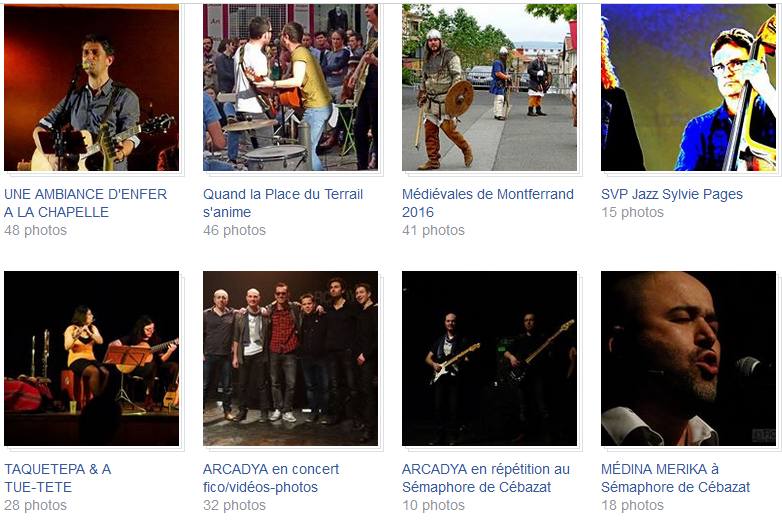Click the Place du Terrail street band thumbnail
Viewport: 782px width, 521px height.
coord(290,88)
